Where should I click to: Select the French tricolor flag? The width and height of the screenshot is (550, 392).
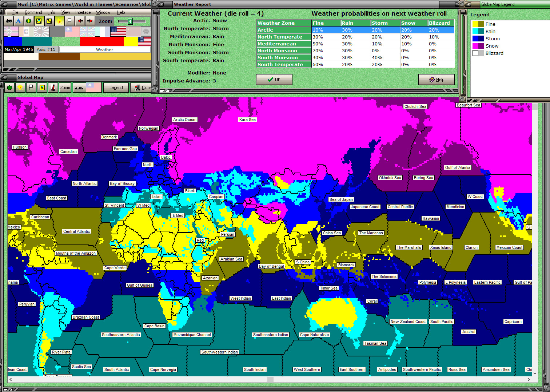pos(103,32)
